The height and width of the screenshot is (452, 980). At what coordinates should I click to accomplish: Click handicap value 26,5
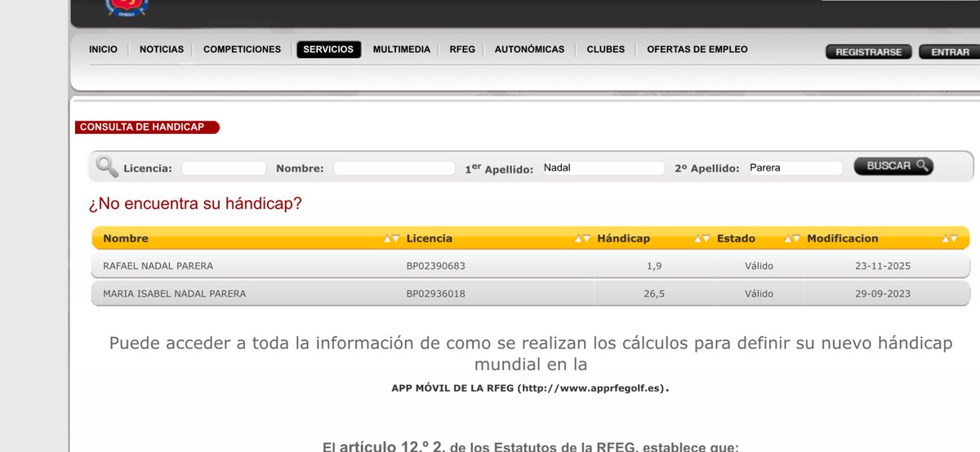(653, 294)
